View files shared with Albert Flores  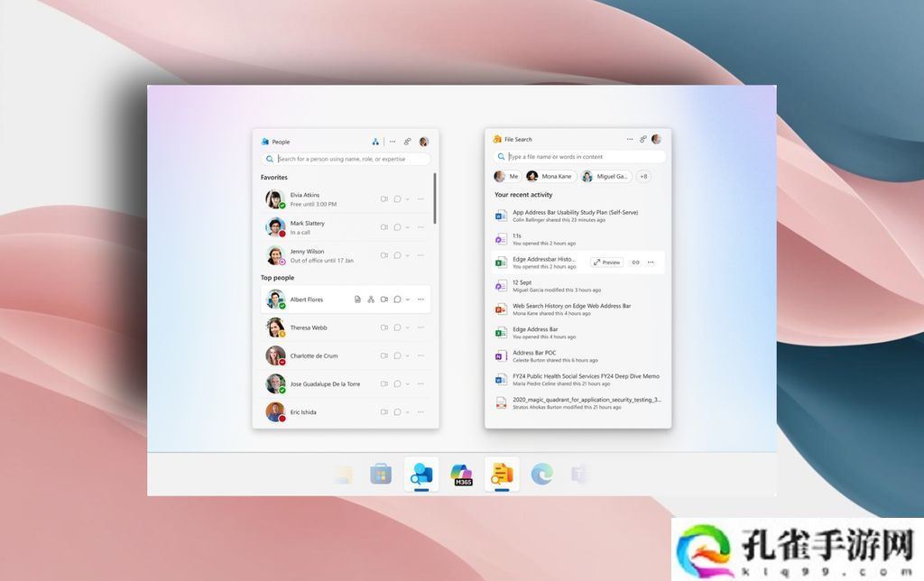point(357,300)
